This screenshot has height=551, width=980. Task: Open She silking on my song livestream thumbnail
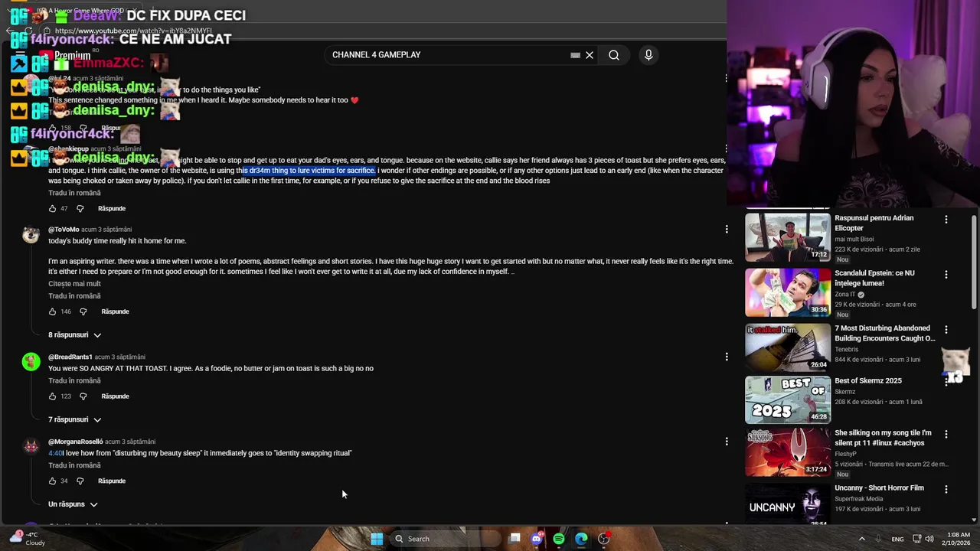[x=788, y=452]
